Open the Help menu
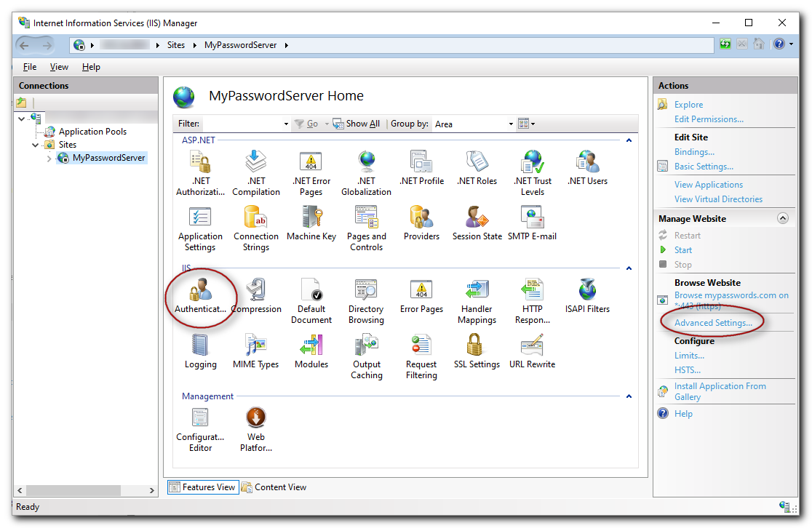 tap(91, 67)
